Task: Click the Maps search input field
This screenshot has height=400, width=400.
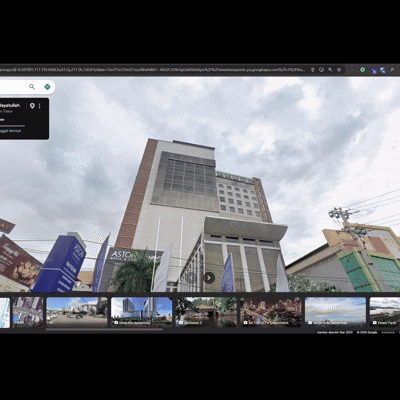Action: tap(13, 87)
